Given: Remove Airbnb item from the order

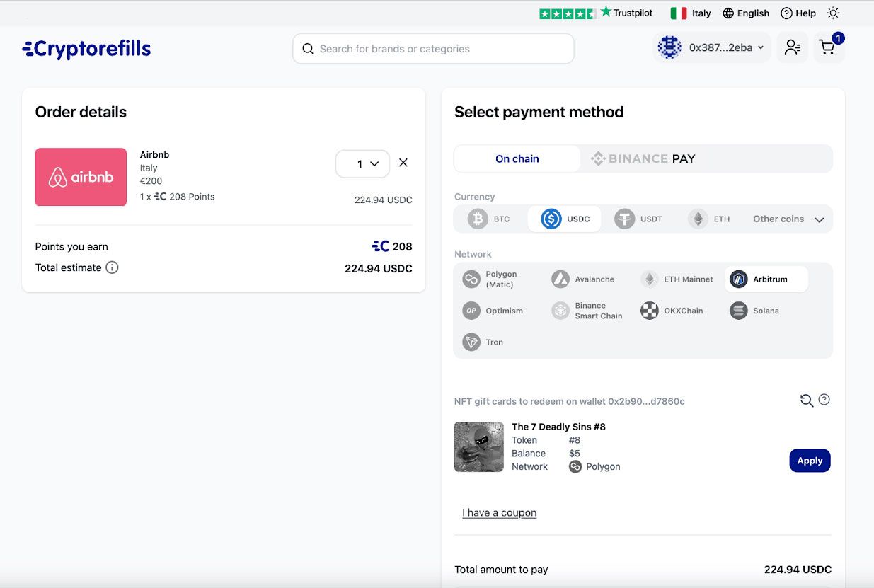Looking at the screenshot, I should 403,163.
